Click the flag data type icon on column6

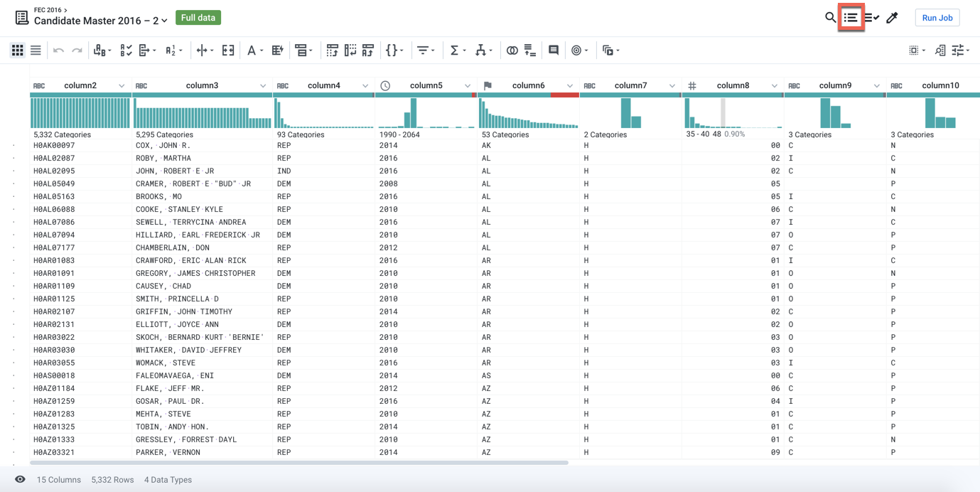pos(487,85)
